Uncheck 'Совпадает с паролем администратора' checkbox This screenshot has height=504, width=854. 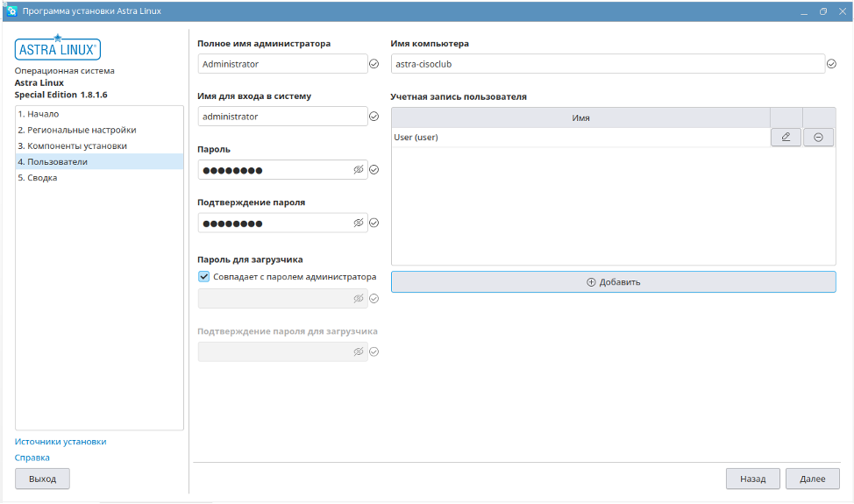pos(204,277)
